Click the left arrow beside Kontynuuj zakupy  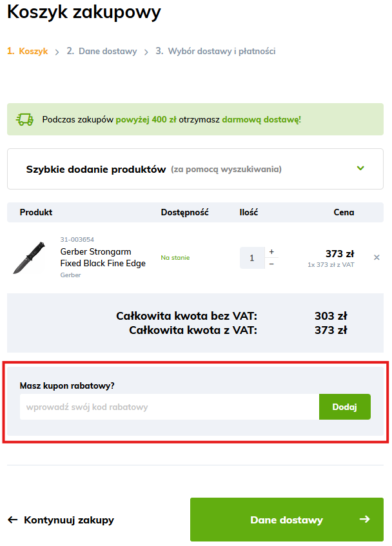pos(13,520)
